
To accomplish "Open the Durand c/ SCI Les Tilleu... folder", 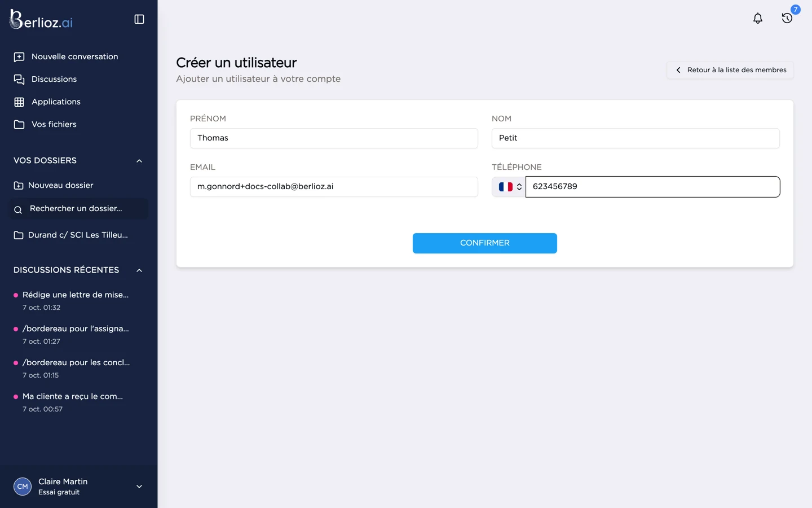I will click(78, 235).
